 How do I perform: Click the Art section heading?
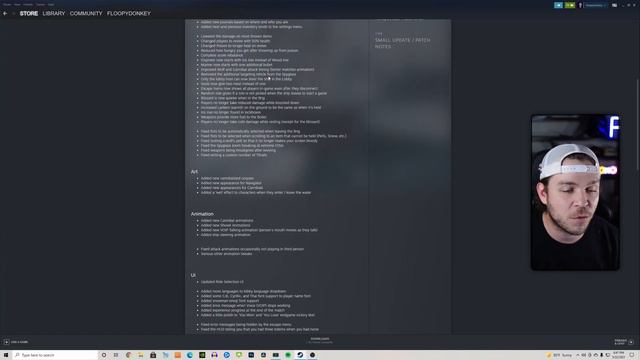194,172
